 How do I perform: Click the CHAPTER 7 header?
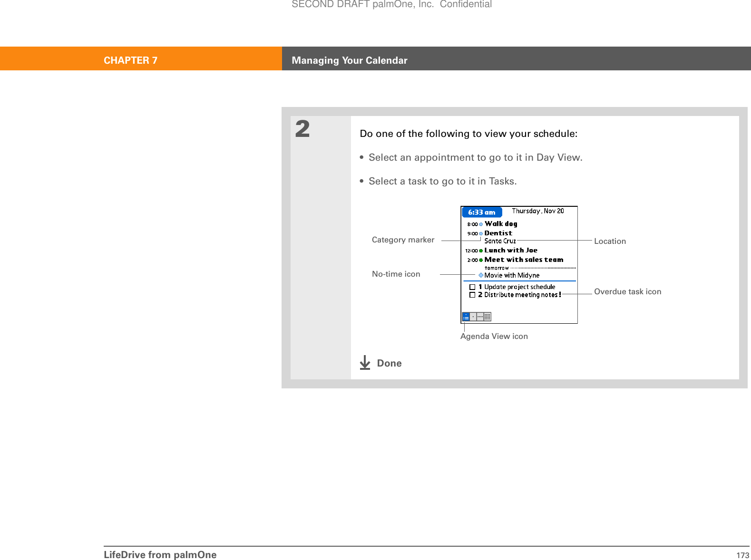coord(130,60)
